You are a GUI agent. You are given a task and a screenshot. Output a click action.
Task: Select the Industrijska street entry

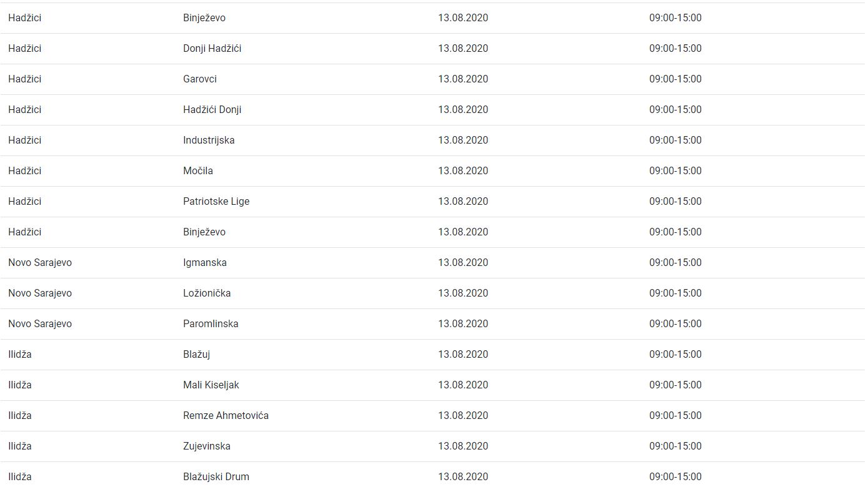(x=209, y=140)
